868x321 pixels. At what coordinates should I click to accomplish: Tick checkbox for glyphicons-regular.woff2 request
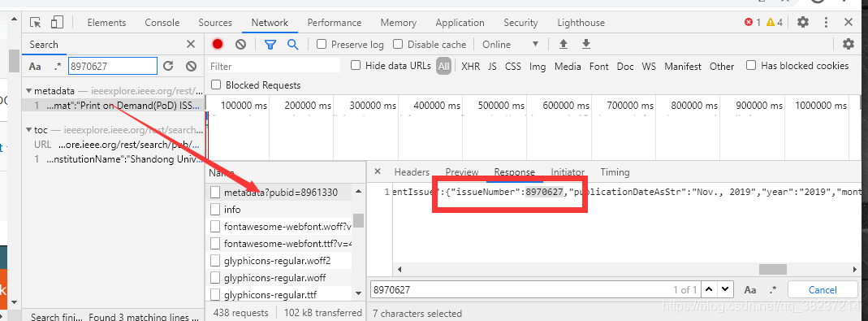point(215,261)
